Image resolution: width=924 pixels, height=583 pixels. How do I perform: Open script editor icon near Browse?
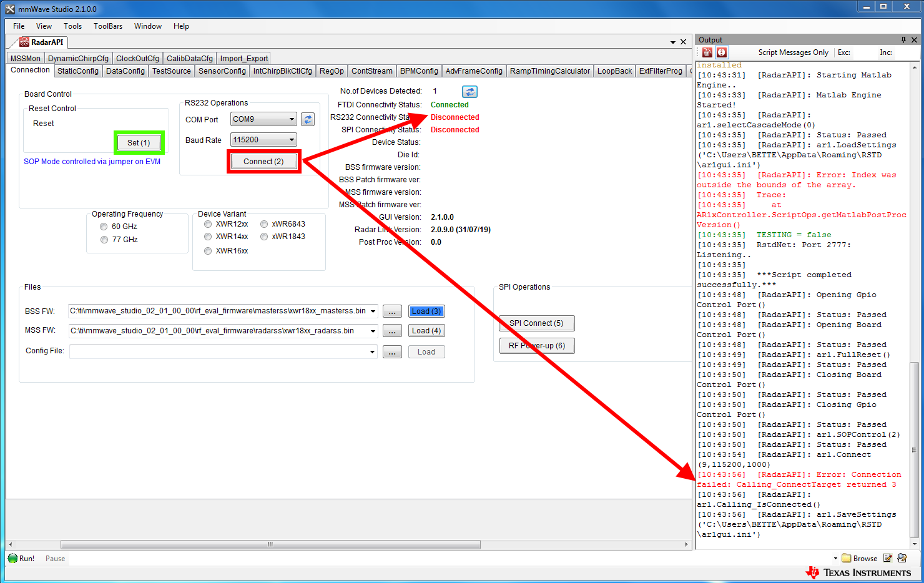point(889,557)
